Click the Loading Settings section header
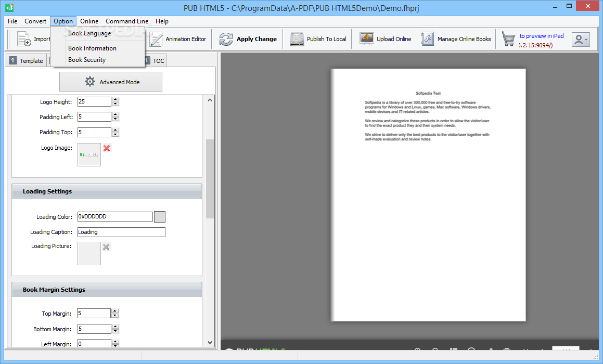The width and height of the screenshot is (603, 364). point(107,191)
